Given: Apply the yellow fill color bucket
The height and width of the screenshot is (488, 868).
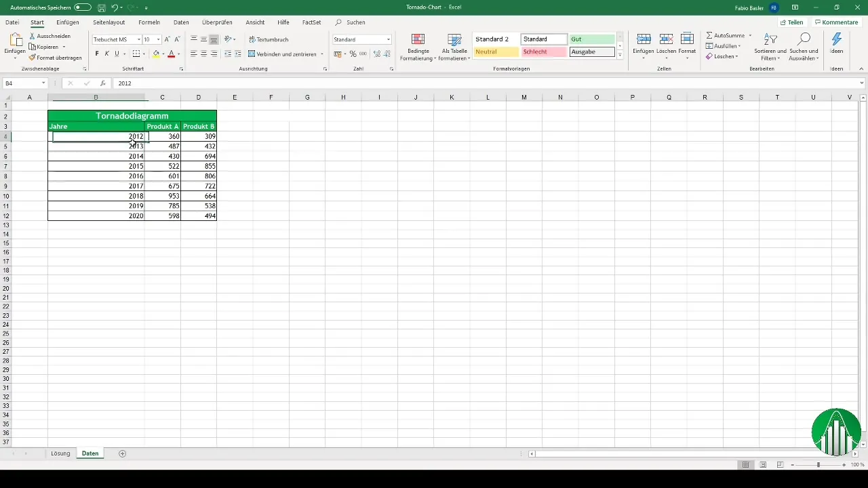Looking at the screenshot, I should point(156,54).
